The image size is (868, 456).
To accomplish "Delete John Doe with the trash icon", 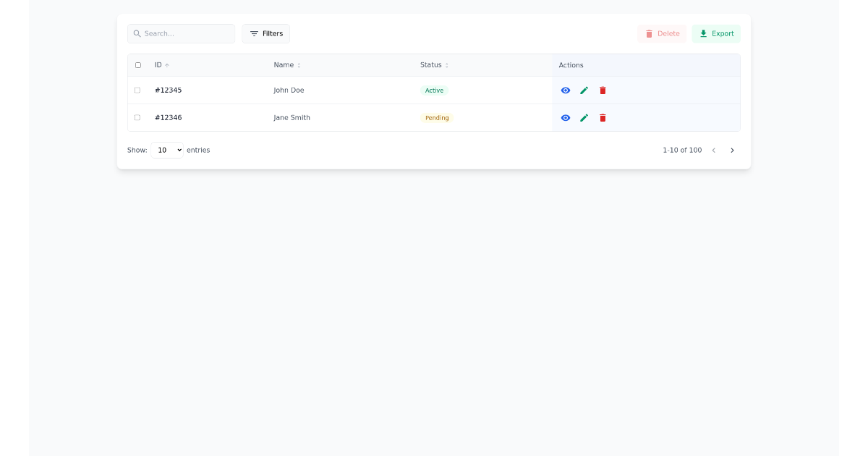I will coord(603,90).
